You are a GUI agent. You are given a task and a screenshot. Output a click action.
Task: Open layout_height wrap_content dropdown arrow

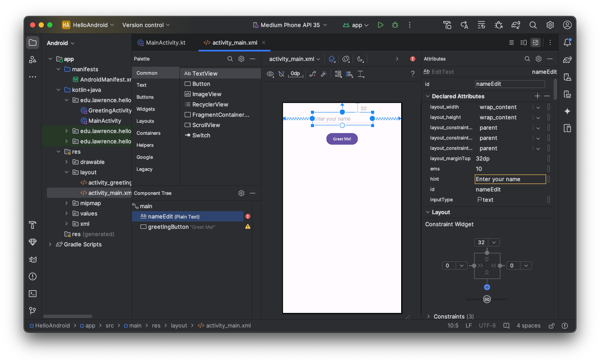click(538, 118)
